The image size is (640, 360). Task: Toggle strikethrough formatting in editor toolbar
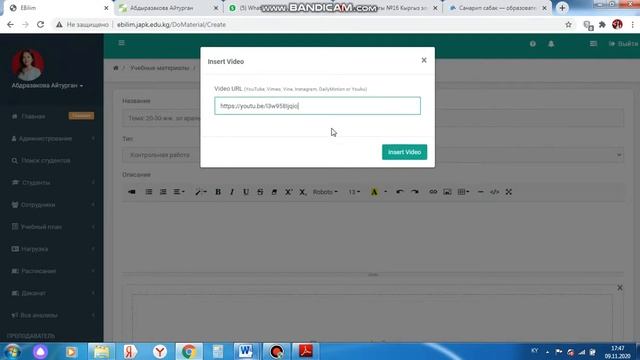(260, 192)
